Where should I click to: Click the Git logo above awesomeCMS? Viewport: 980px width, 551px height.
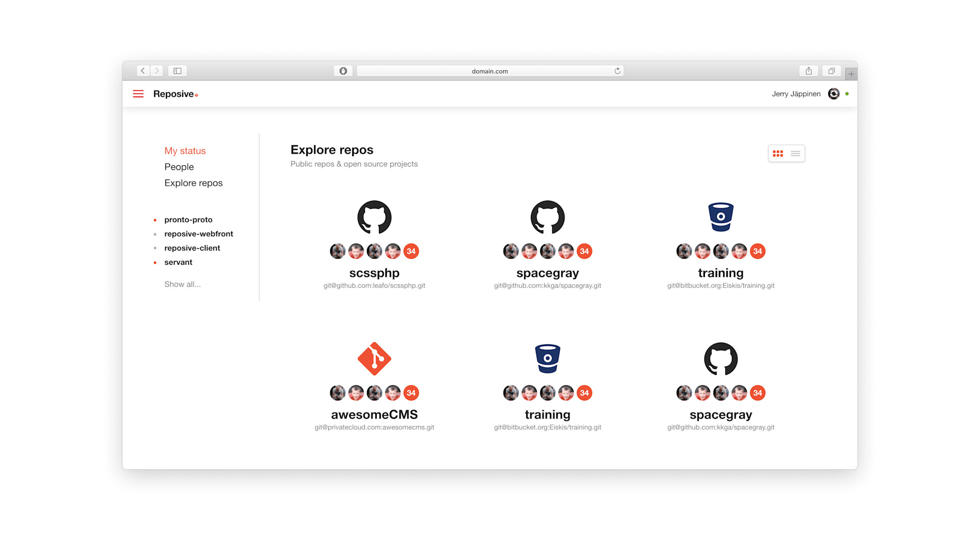click(374, 359)
